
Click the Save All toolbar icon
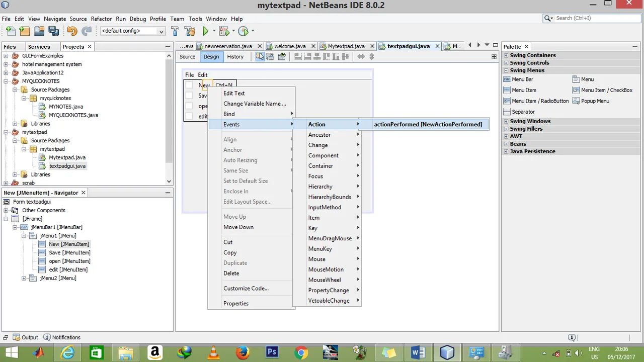53,31
